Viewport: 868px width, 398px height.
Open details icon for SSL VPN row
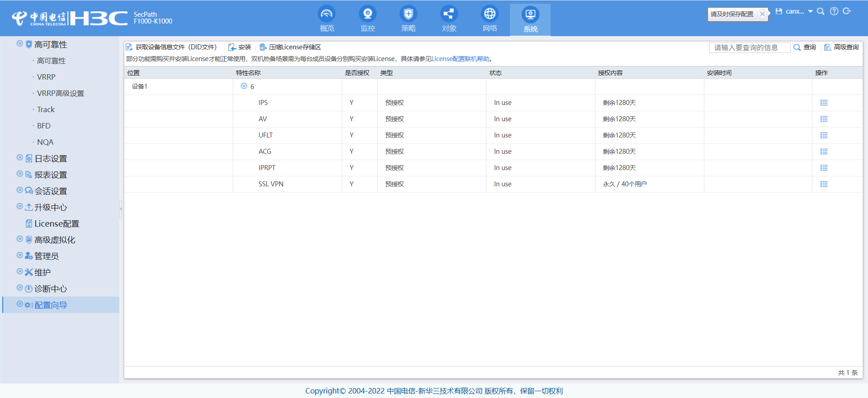pyautogui.click(x=824, y=184)
